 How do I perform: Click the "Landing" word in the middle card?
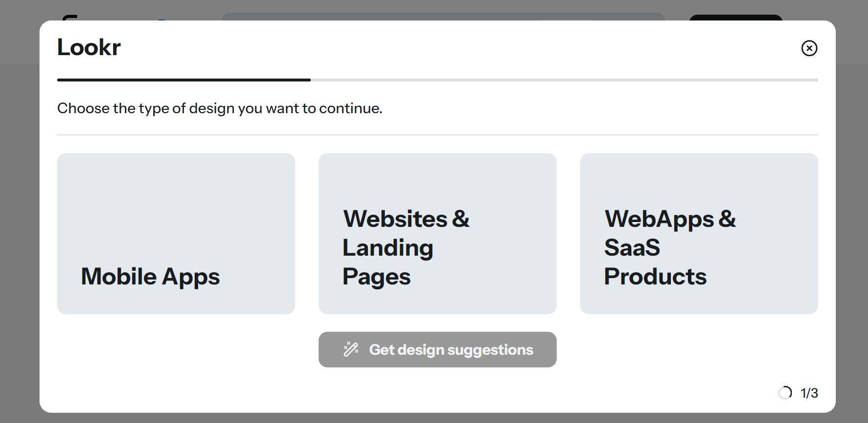pos(388,248)
